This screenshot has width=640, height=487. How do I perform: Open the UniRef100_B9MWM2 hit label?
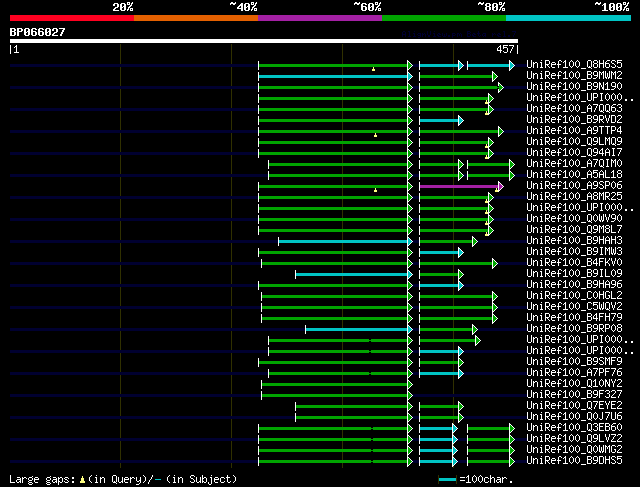click(x=574, y=76)
